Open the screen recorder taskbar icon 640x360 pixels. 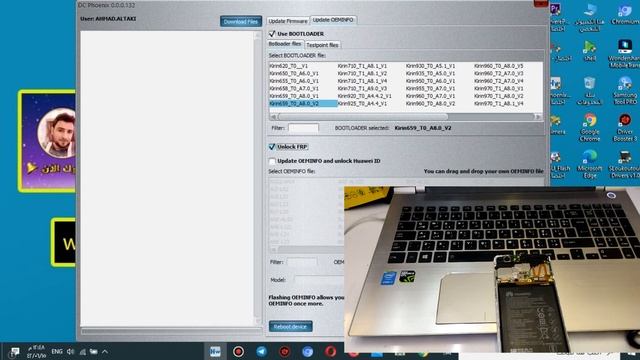pos(238,351)
